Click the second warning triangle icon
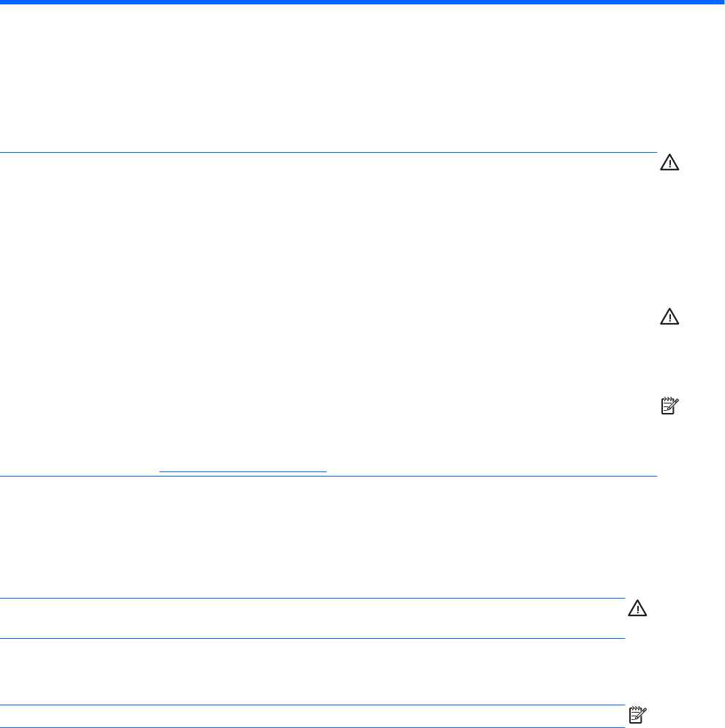 [x=669, y=316]
